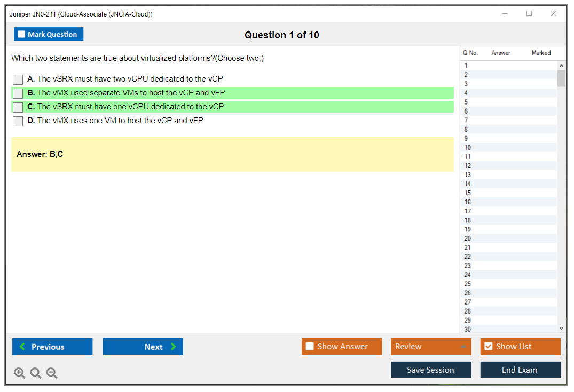Enable the Show Answer checkbox
574x392 pixels.
(310, 347)
